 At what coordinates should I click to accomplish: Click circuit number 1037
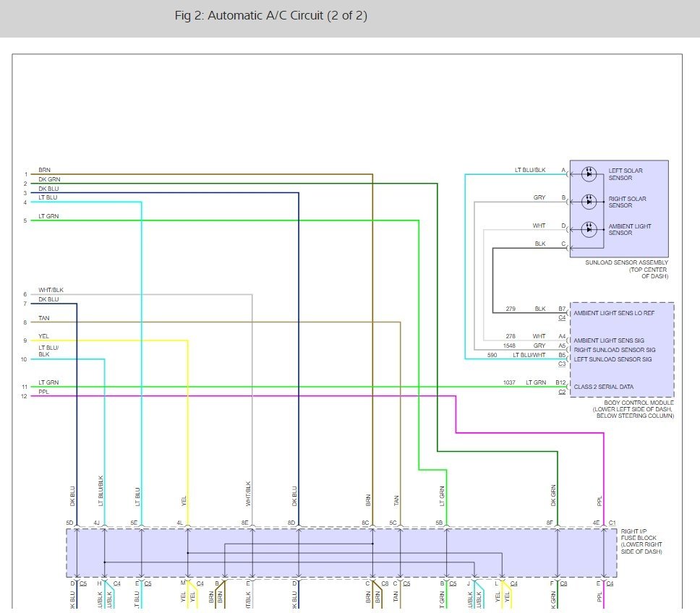click(509, 383)
